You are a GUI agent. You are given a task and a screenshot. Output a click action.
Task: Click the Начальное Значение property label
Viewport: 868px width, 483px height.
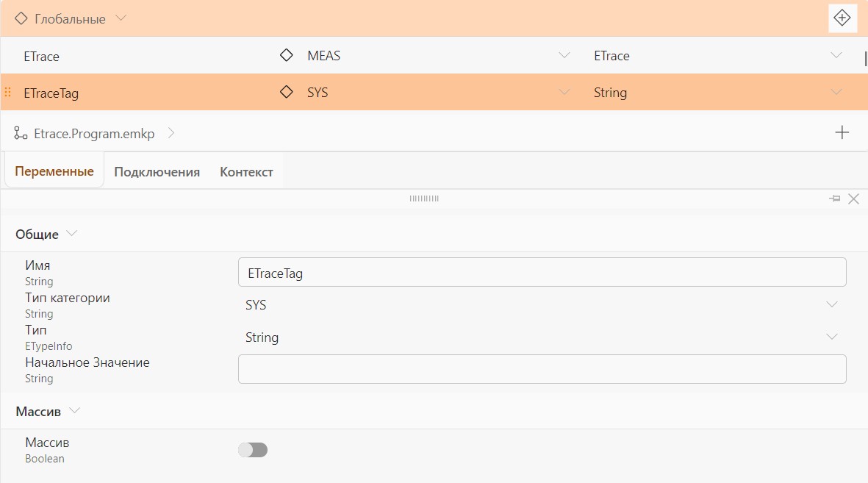87,363
